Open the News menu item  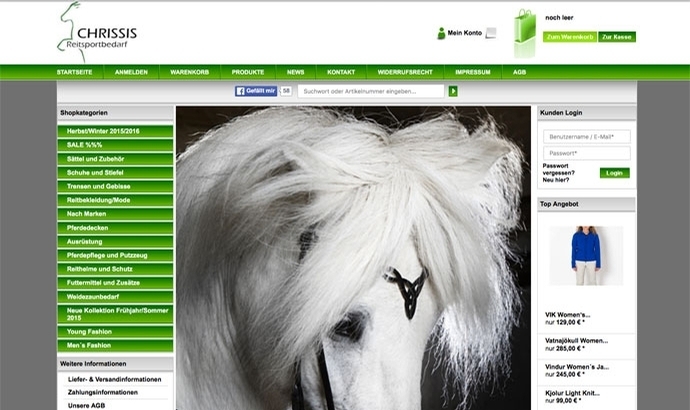[295, 72]
